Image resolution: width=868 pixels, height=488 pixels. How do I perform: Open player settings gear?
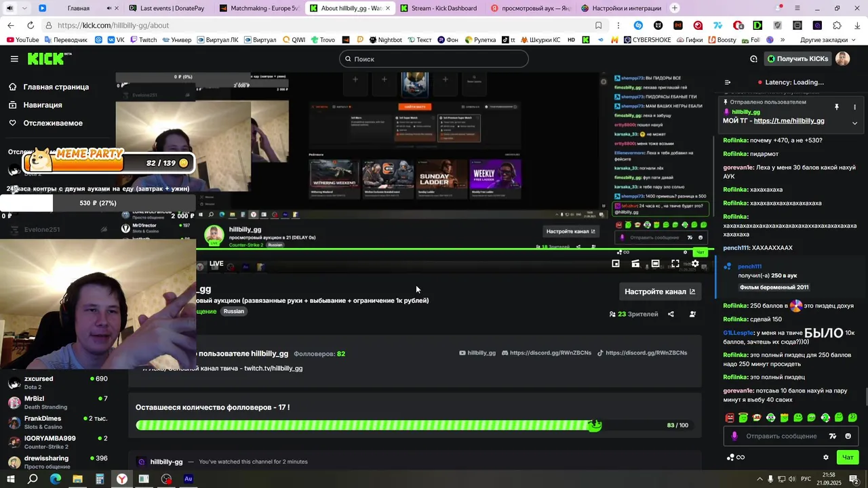pos(695,264)
